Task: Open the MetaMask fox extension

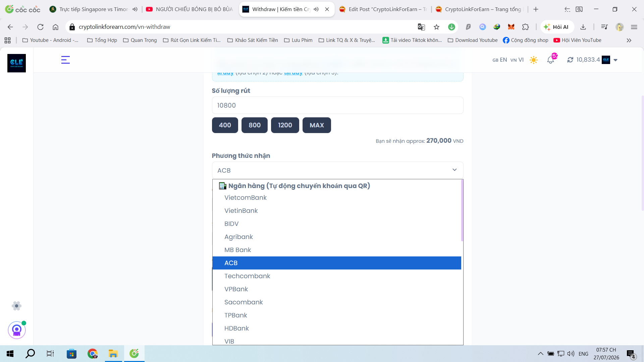Action: click(x=511, y=27)
